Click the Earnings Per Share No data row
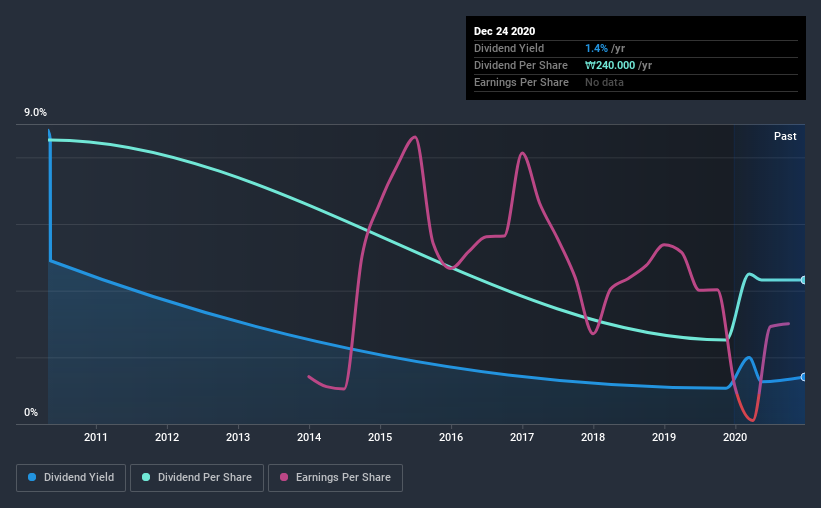This screenshot has height=508, width=821. [636, 82]
